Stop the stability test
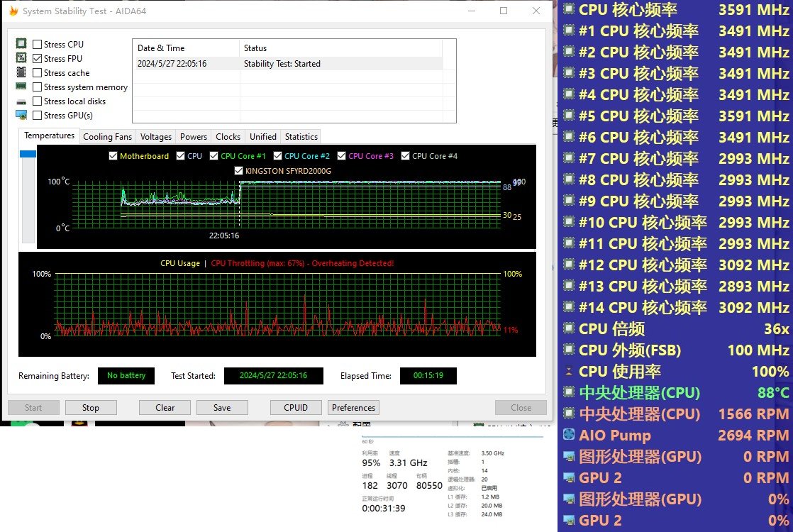793x532 pixels. coord(91,408)
